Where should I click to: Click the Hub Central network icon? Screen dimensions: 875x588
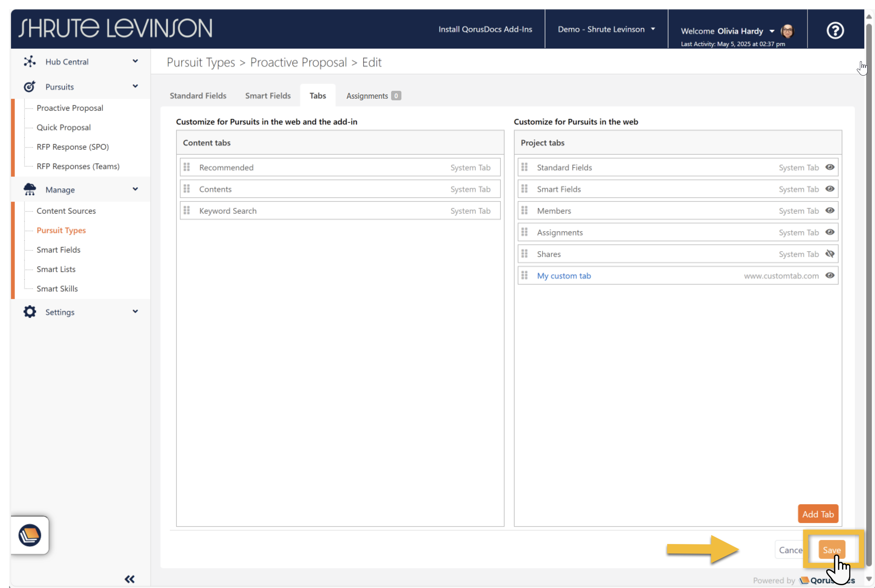tap(30, 61)
